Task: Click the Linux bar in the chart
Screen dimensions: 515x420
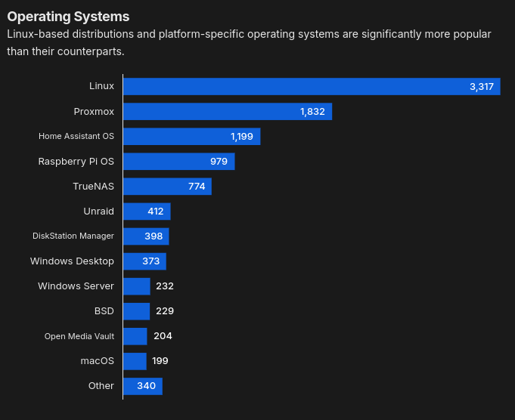Action: point(311,87)
